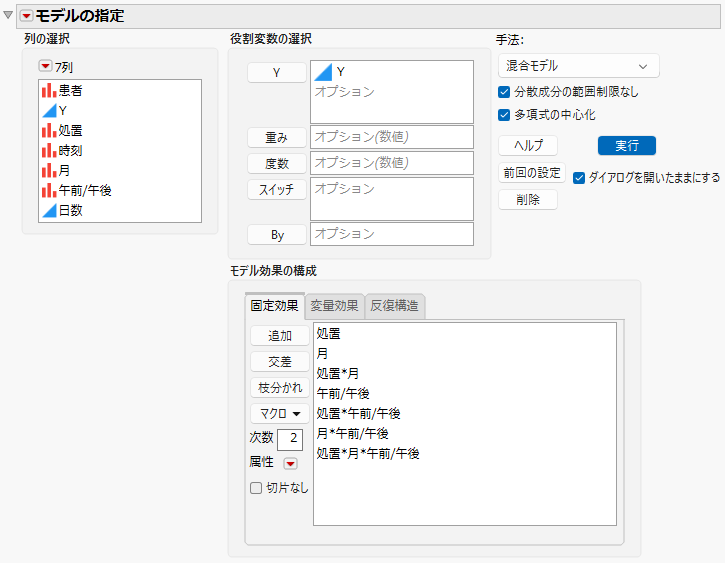725x563 pixels.
Task: Uncheck 多項式の中心化 checkbox
Action: point(504,115)
